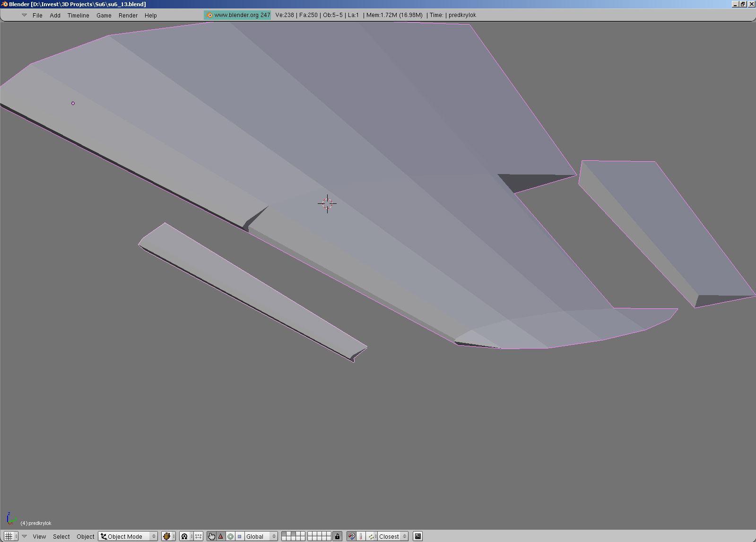
Task: Open the Select menu in 3D view header
Action: (61, 536)
